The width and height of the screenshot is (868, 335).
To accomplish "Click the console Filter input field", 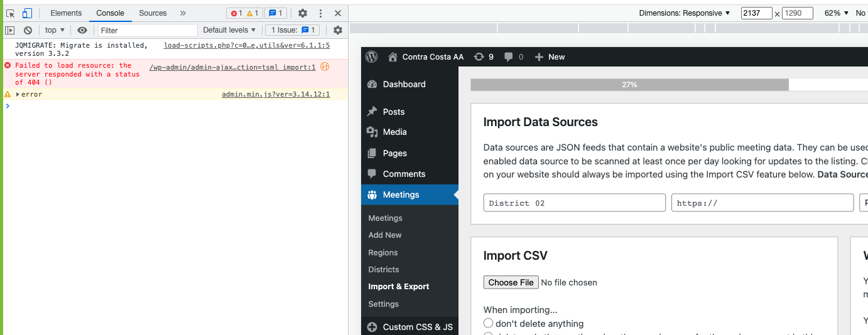I will [148, 30].
